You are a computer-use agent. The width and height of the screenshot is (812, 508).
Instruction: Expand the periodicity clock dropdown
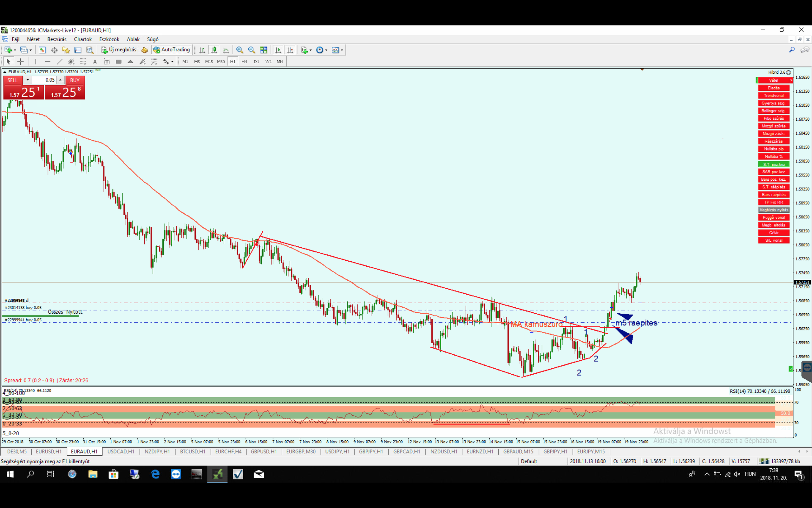point(326,50)
